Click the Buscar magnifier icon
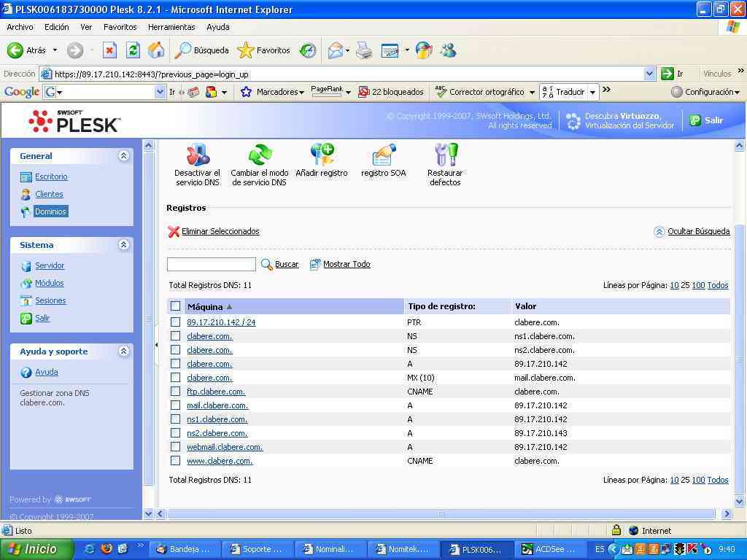The height and width of the screenshot is (560, 747). click(267, 264)
